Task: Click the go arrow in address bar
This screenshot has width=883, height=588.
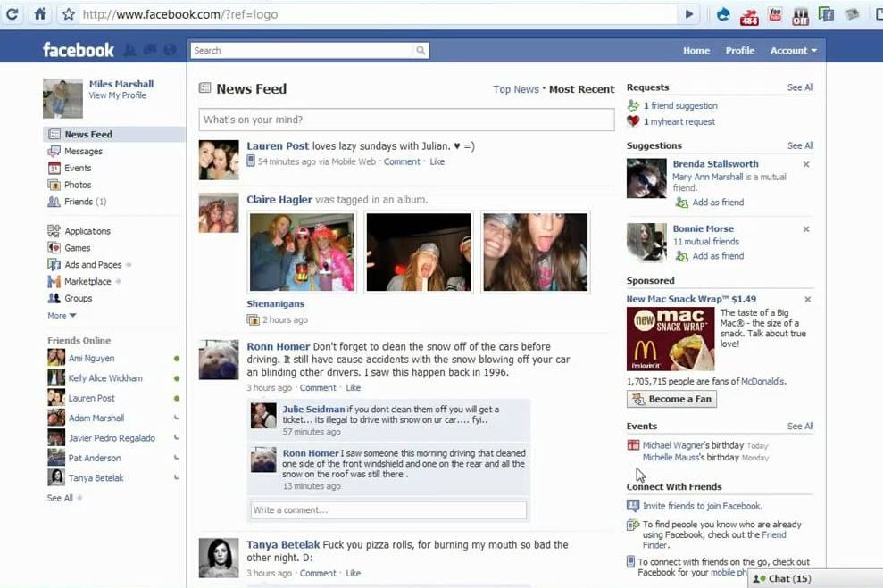Action: coord(688,14)
